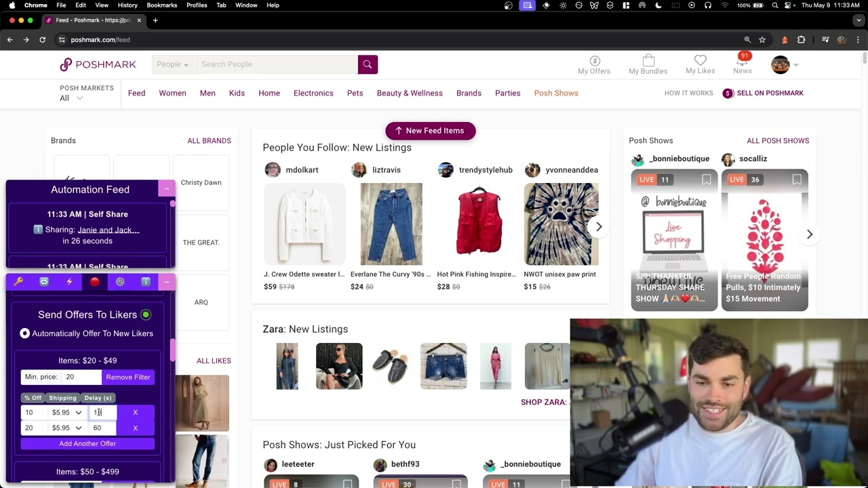Open the info tab in automation panel

coord(146,282)
